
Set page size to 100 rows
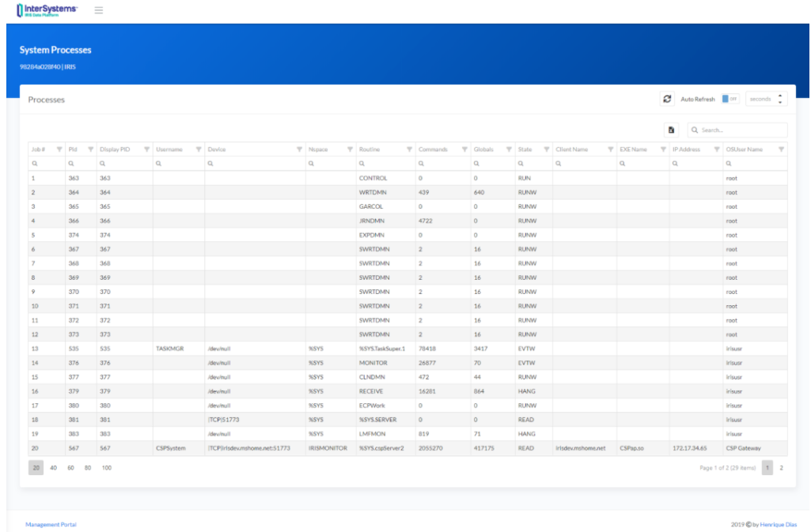coord(106,468)
